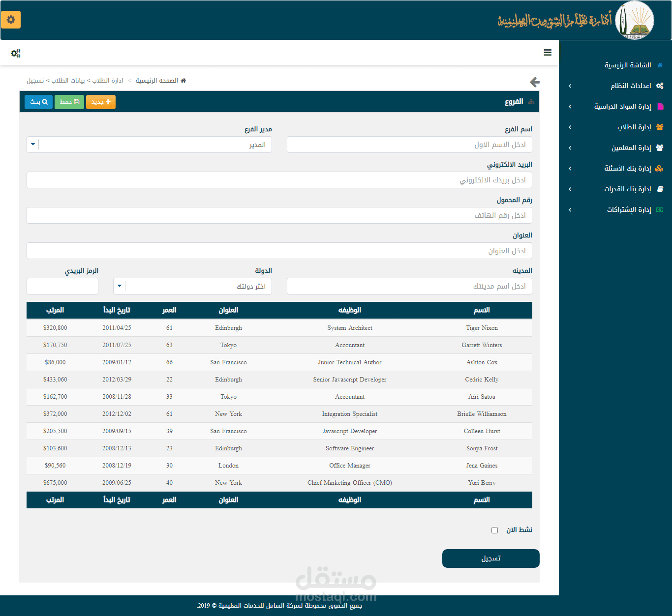Click the cubes icon for بنك الأسئلة
The width and height of the screenshot is (672, 616).
(659, 168)
